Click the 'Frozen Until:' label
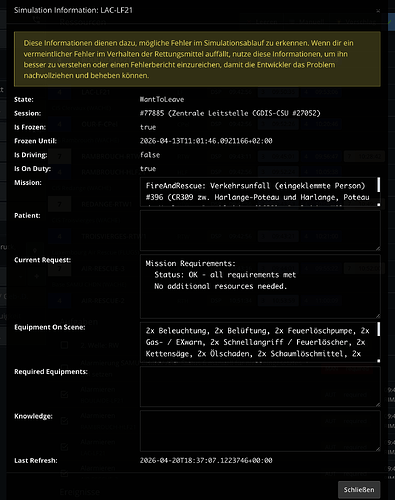This screenshot has height=500, width=395. point(35,141)
